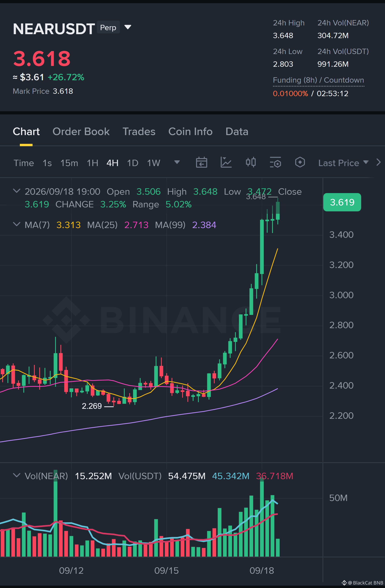Click the 3.619 current price tag

[342, 202]
